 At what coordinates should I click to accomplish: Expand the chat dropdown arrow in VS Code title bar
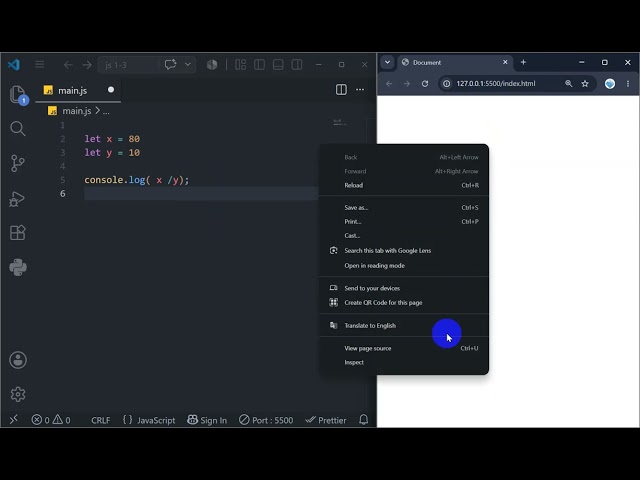click(188, 64)
